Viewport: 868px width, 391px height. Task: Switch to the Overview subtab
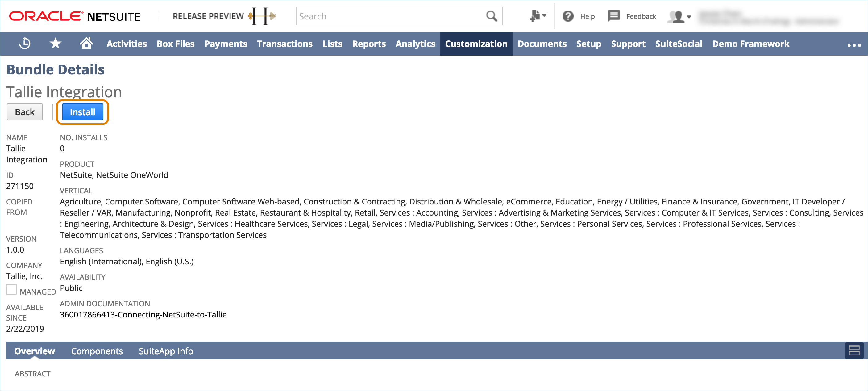click(x=34, y=351)
